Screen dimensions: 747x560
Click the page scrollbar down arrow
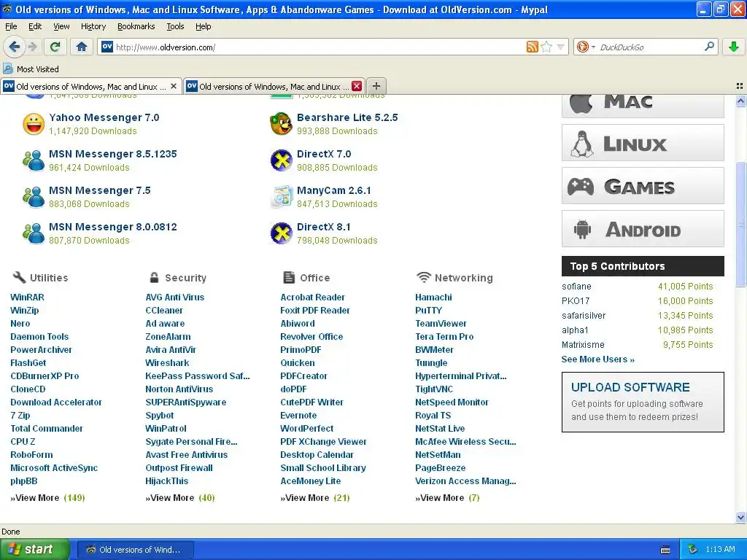[740, 518]
